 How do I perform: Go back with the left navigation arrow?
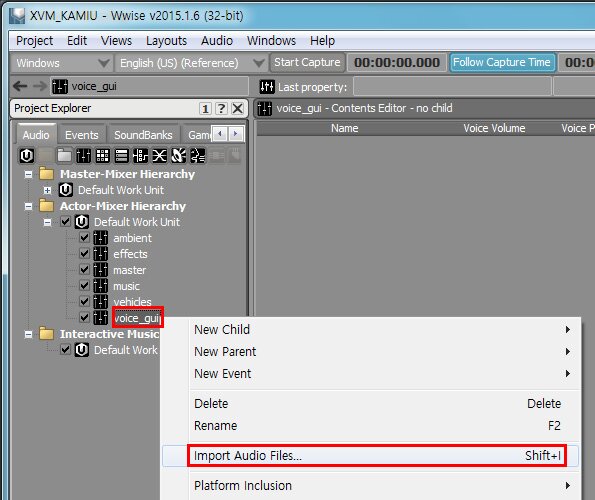pos(20,86)
